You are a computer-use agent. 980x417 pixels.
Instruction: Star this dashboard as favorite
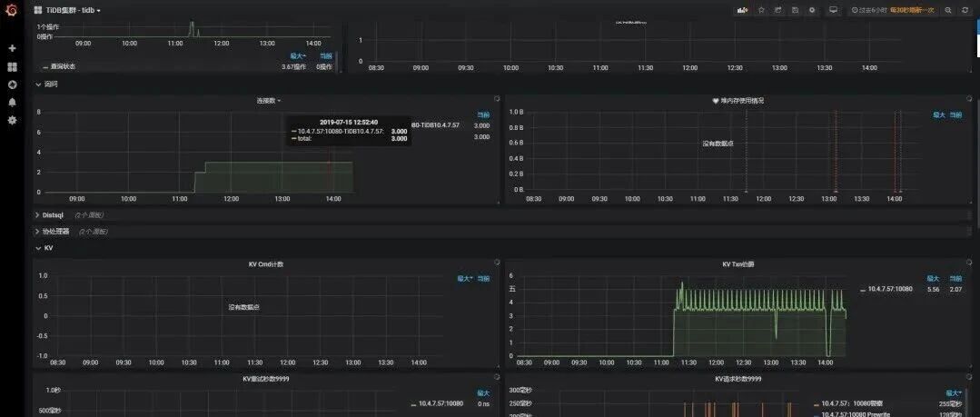pos(761,10)
